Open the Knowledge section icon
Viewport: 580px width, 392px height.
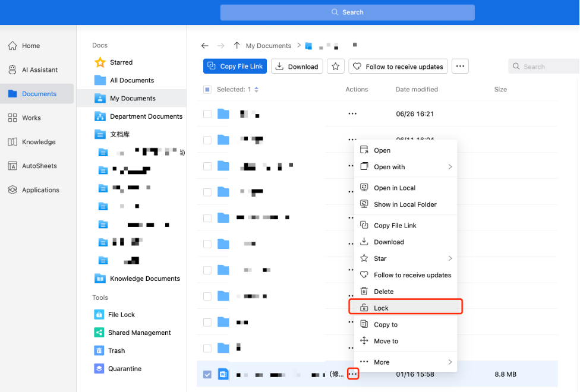12,142
